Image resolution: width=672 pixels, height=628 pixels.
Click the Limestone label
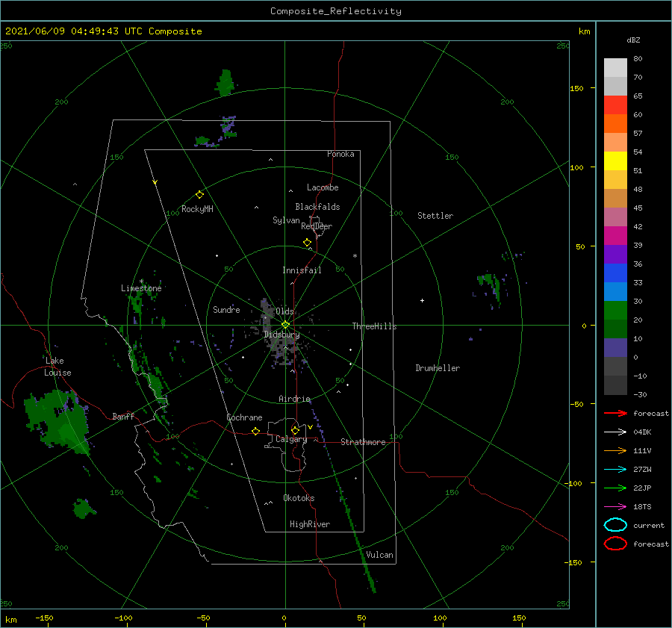(x=141, y=288)
